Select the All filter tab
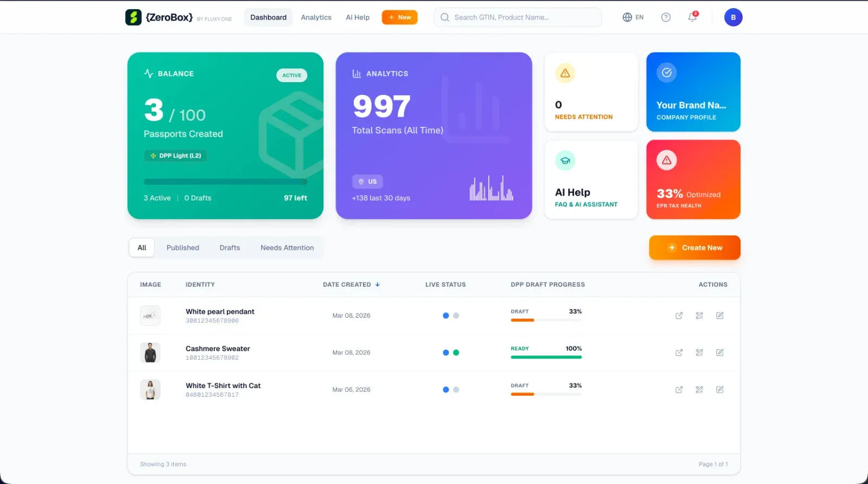 click(x=142, y=248)
